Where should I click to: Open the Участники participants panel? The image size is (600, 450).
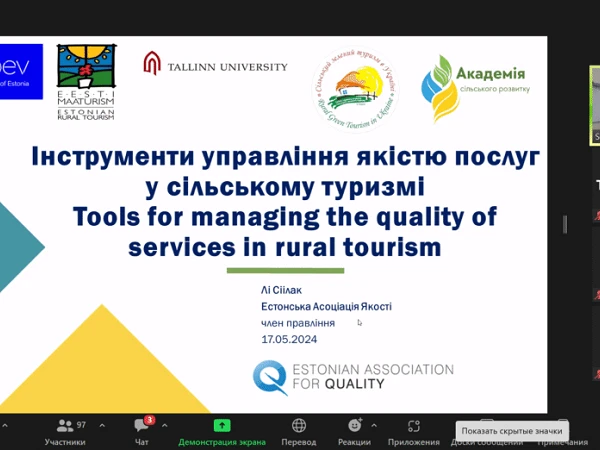64,426
